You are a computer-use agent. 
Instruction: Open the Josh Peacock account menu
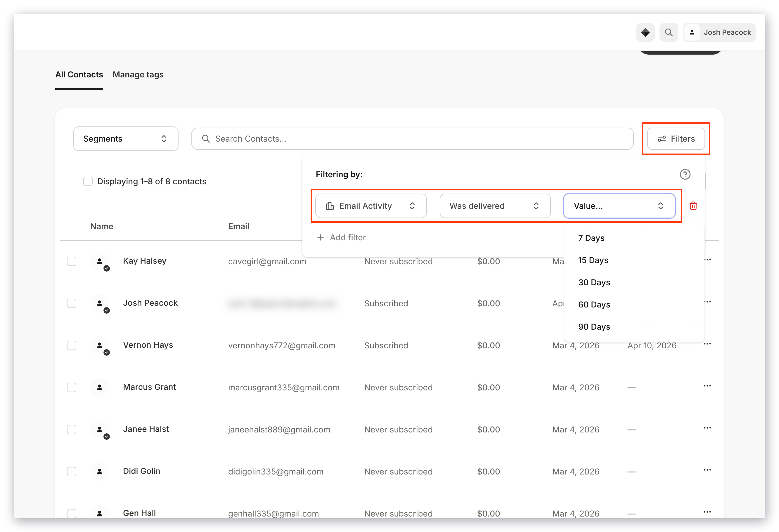pyautogui.click(x=719, y=32)
